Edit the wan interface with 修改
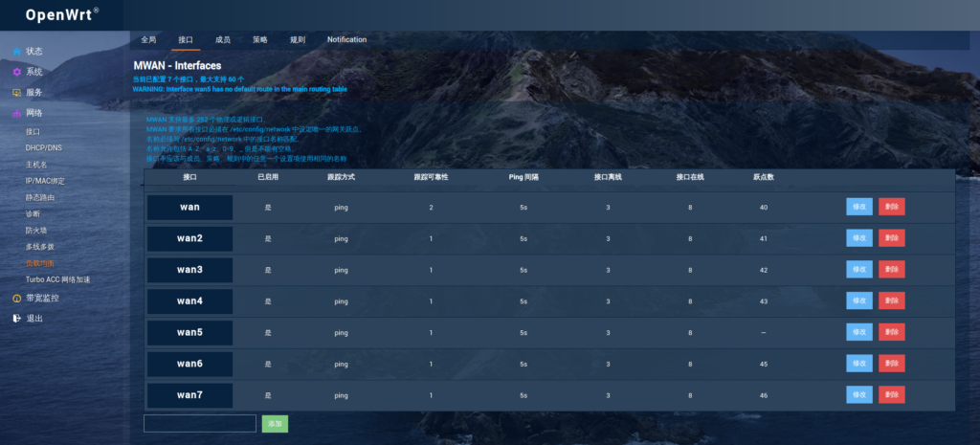The width and height of the screenshot is (980, 445). click(858, 207)
